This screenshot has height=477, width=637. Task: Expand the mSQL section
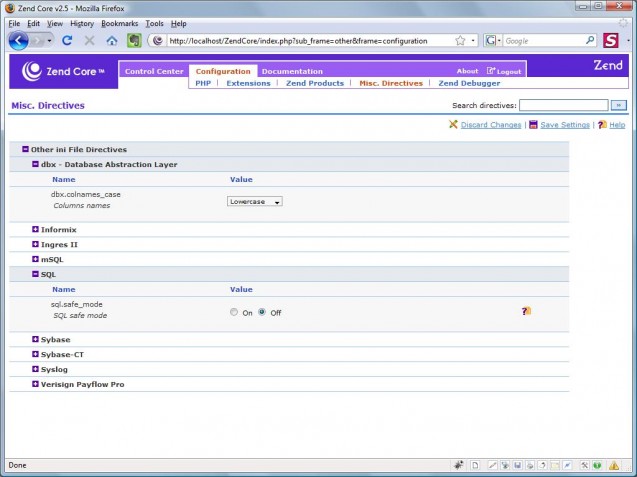pos(35,259)
